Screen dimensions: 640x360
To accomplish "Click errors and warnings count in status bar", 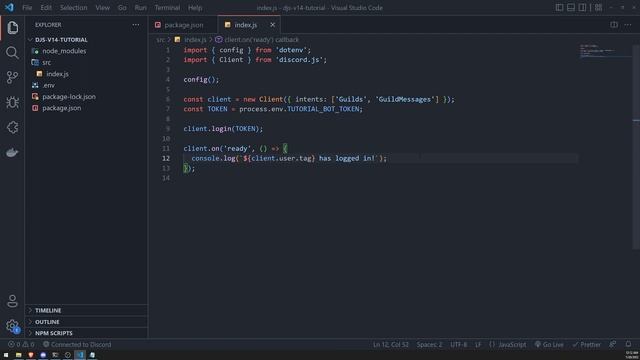I will pyautogui.click(x=21, y=344).
